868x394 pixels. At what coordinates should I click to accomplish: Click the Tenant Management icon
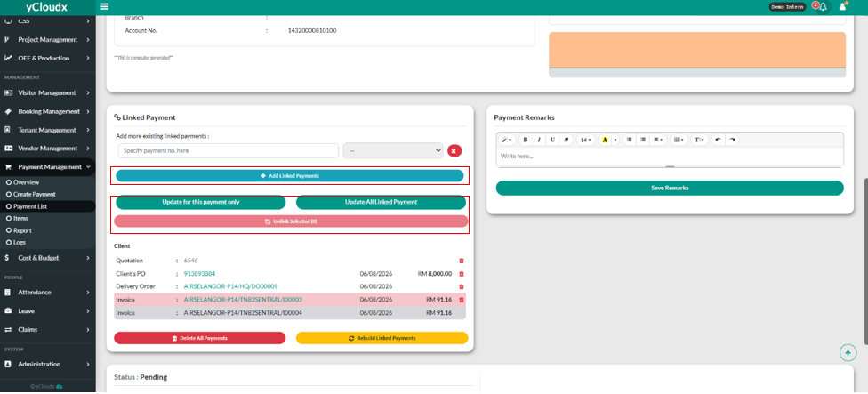(x=8, y=130)
